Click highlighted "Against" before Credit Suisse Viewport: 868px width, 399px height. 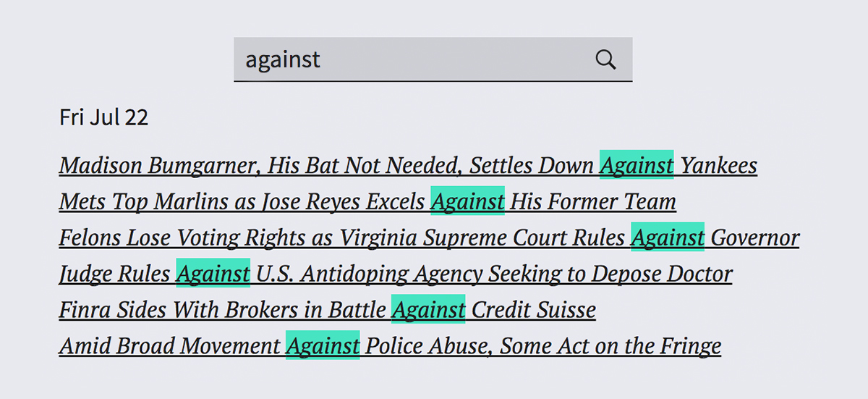pos(428,310)
